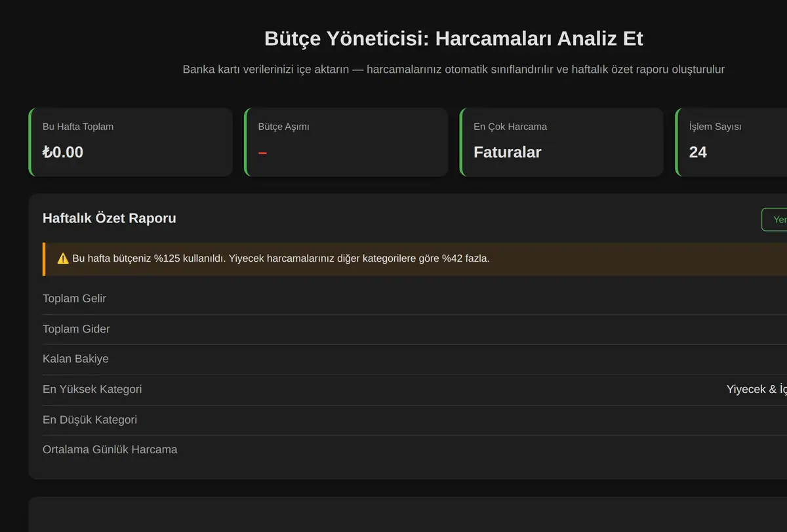Image resolution: width=787 pixels, height=532 pixels.
Task: Select the Kalan Bakiye row
Action: [x=414, y=359]
